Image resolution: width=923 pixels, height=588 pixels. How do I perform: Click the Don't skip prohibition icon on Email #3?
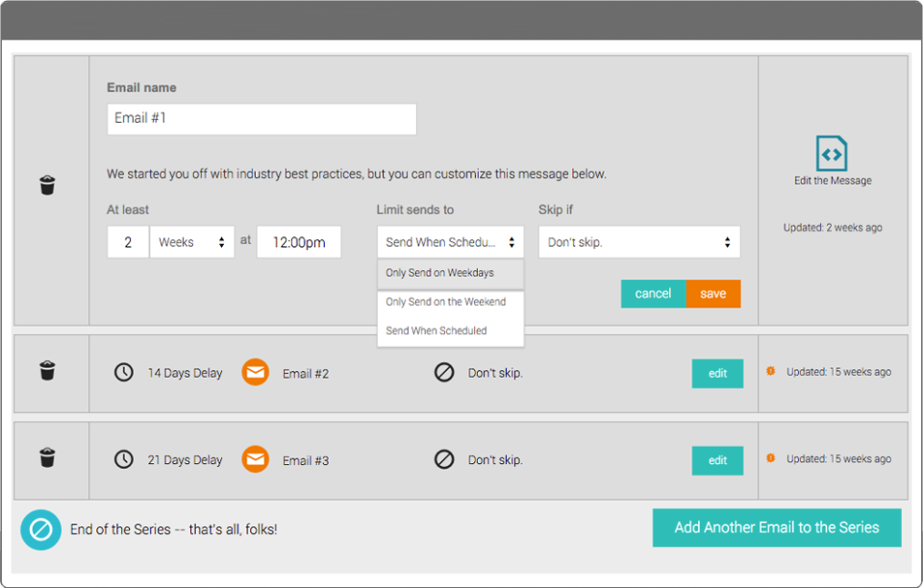(444, 459)
